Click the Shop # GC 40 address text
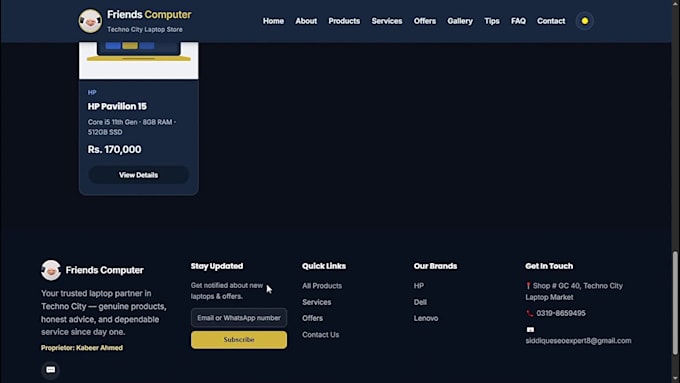This screenshot has width=680, height=383. (x=574, y=291)
